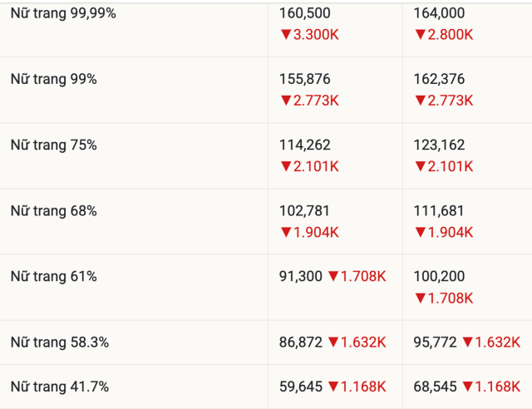
Task: Select the 155,876 price cell
Action: [304, 79]
